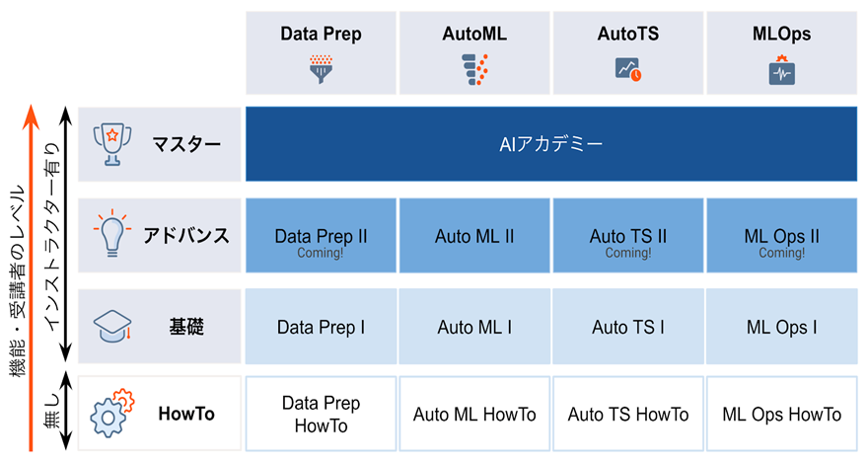868x462 pixels.
Task: Open the Auto ML HowTo tile
Action: pyautogui.click(x=474, y=414)
